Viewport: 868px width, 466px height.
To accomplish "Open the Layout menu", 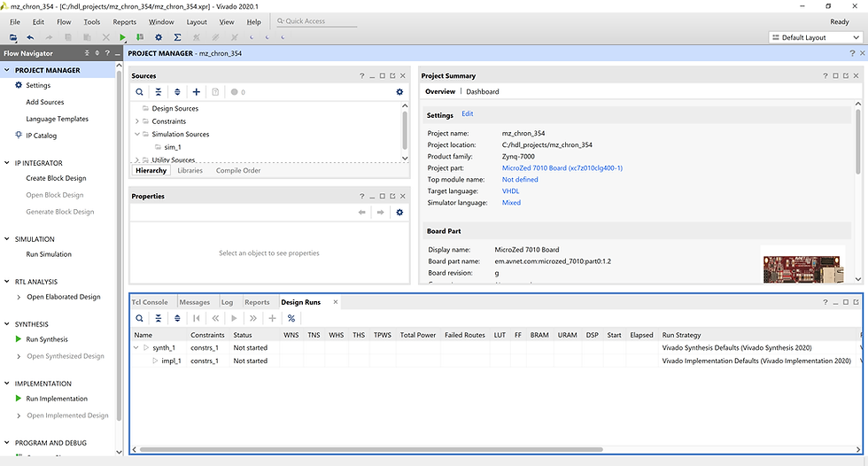I will pos(197,21).
